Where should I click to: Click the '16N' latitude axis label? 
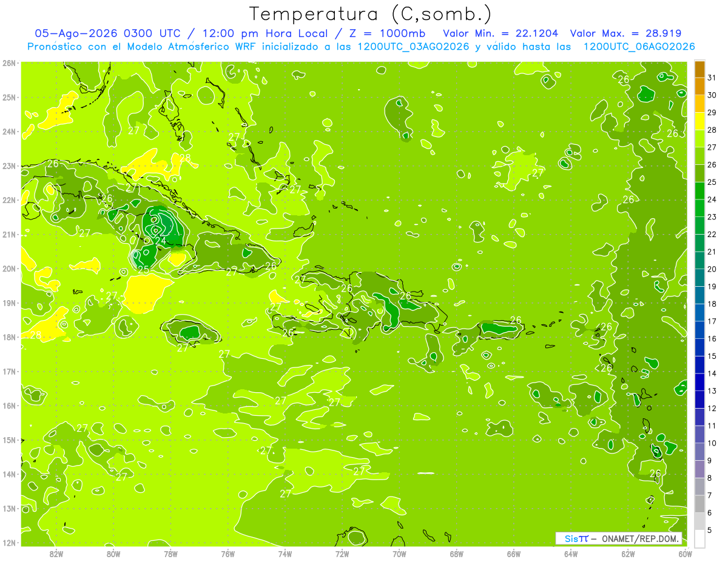coord(9,406)
